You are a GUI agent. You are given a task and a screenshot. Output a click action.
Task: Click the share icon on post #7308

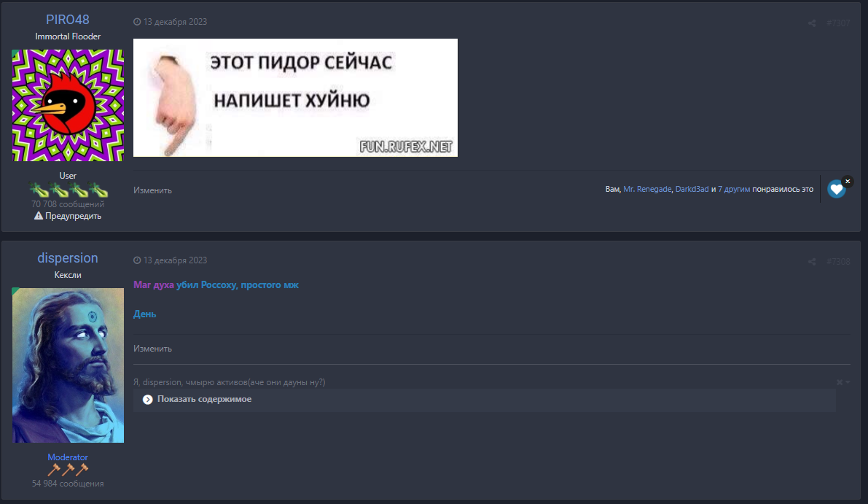click(812, 260)
